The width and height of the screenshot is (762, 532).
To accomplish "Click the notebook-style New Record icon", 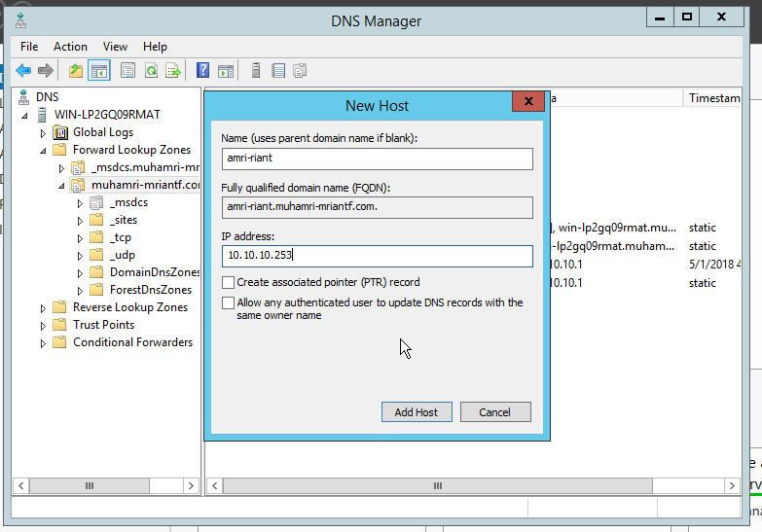I will 278,71.
